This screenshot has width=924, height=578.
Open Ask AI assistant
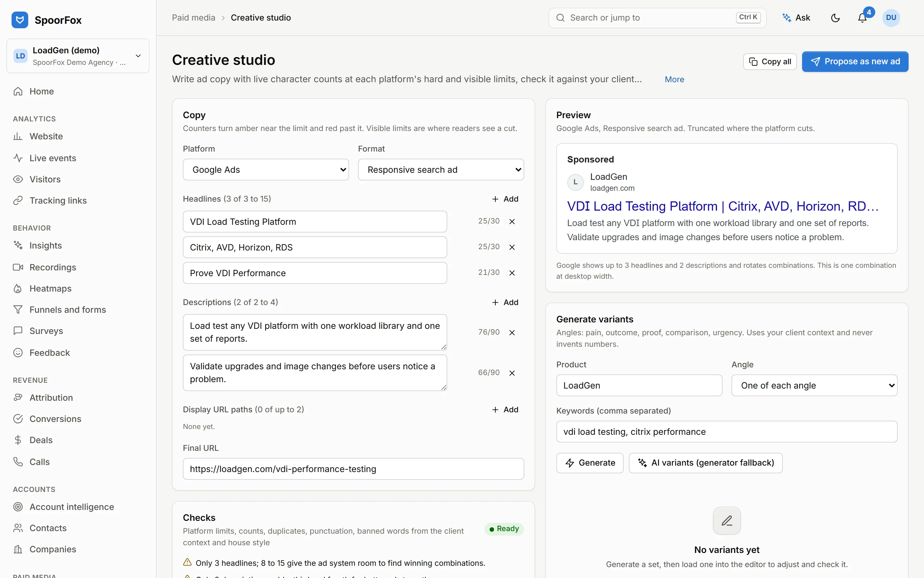797,18
